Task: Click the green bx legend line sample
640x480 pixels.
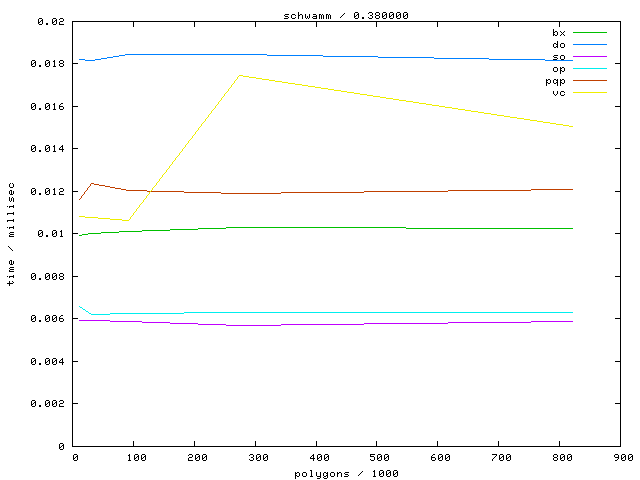Action: [590, 33]
